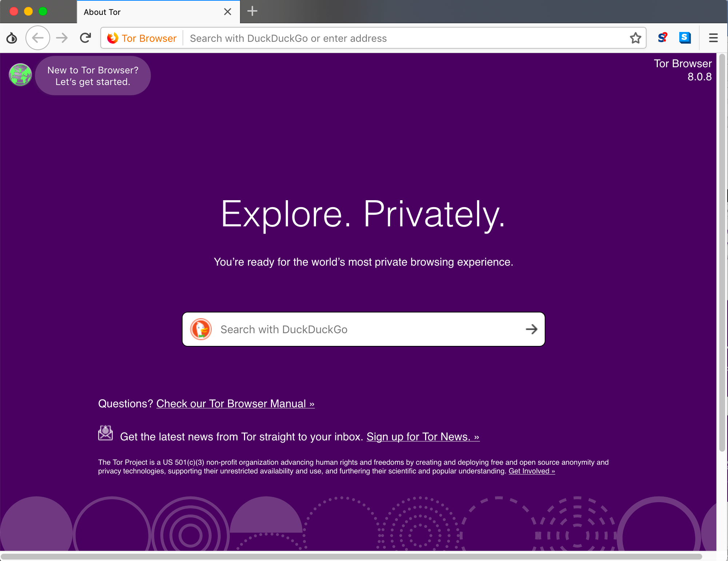Click the envelope icon beside Tor News text

pos(105,433)
